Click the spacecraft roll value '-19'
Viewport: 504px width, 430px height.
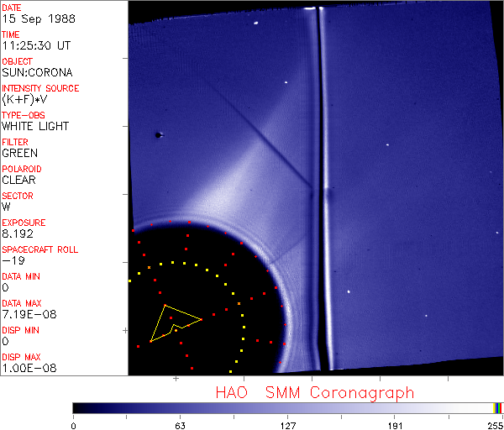click(x=10, y=260)
